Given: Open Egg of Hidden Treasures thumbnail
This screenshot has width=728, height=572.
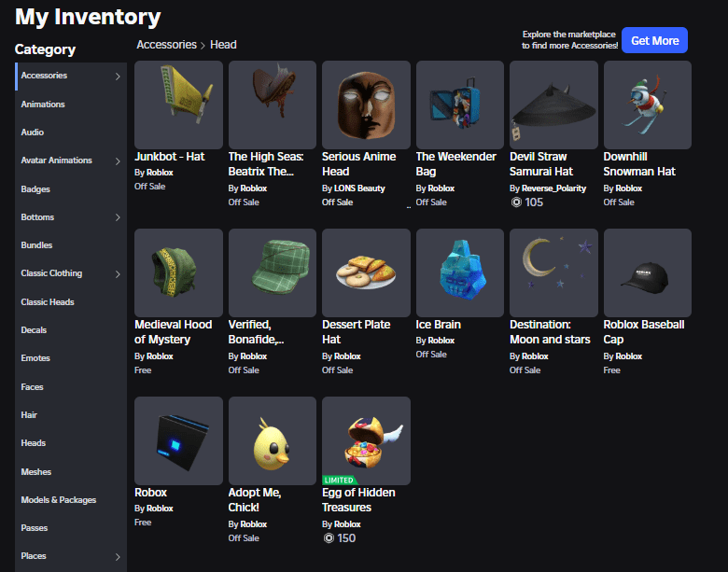Looking at the screenshot, I should (x=366, y=441).
